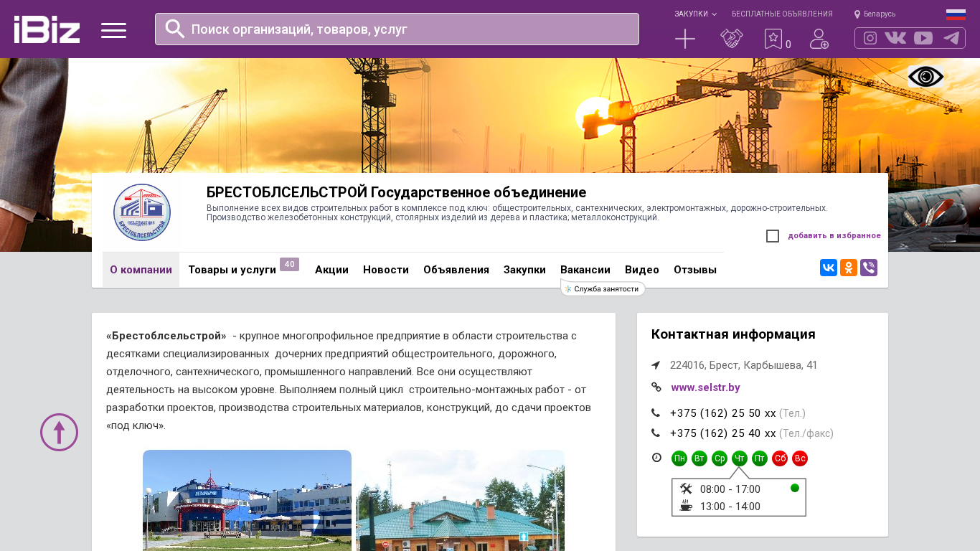Click the user registration icon
The height and width of the screenshot is (551, 980).
pos(819,39)
